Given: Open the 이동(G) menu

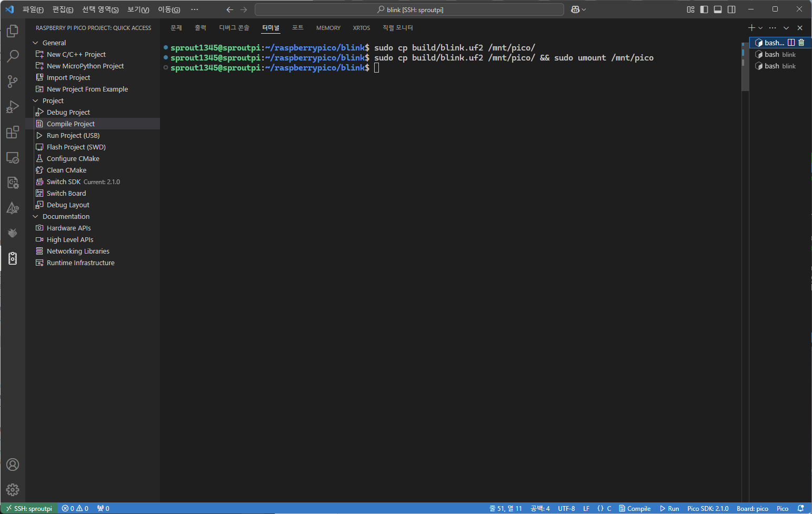Looking at the screenshot, I should point(169,9).
